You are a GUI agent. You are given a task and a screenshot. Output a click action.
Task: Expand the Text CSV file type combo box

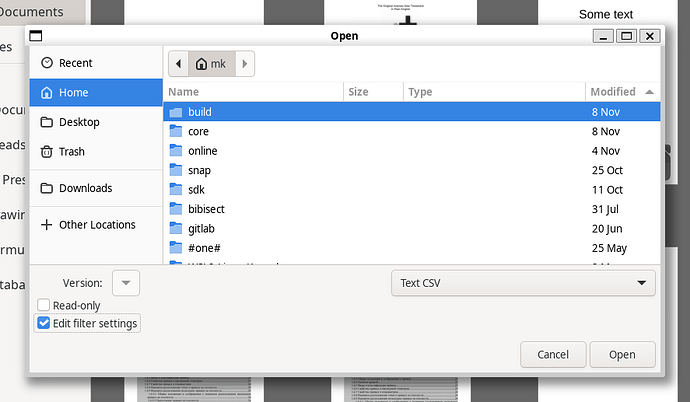click(x=522, y=283)
